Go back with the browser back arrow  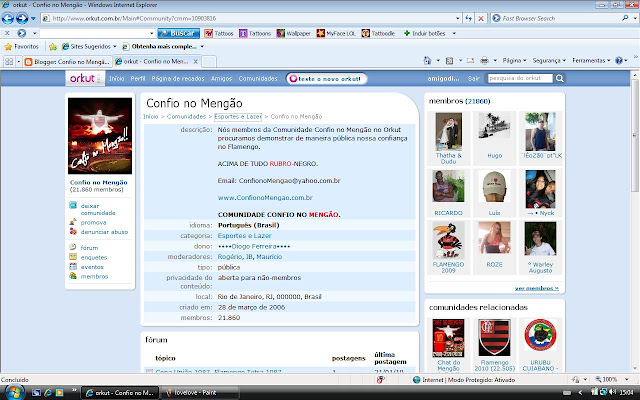(x=8, y=18)
